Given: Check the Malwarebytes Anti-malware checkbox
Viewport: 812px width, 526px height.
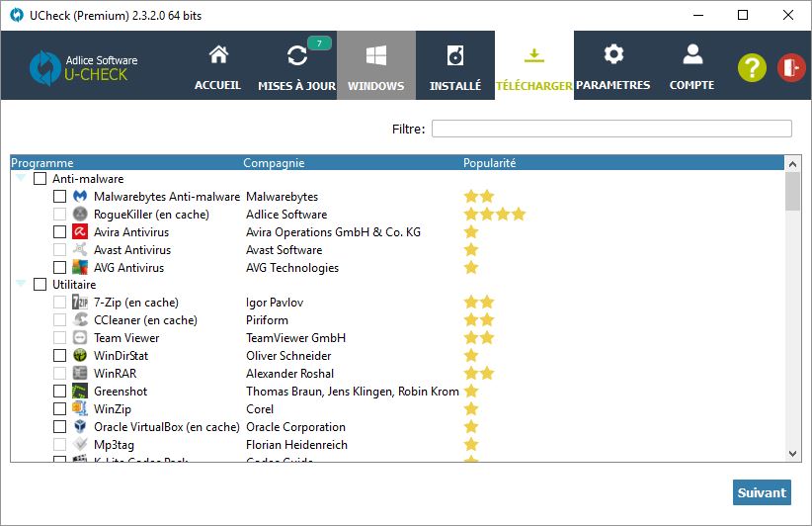Looking at the screenshot, I should (60, 197).
